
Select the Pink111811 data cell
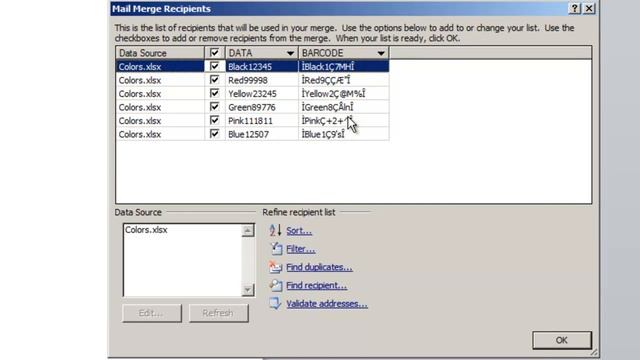pyautogui.click(x=262, y=120)
